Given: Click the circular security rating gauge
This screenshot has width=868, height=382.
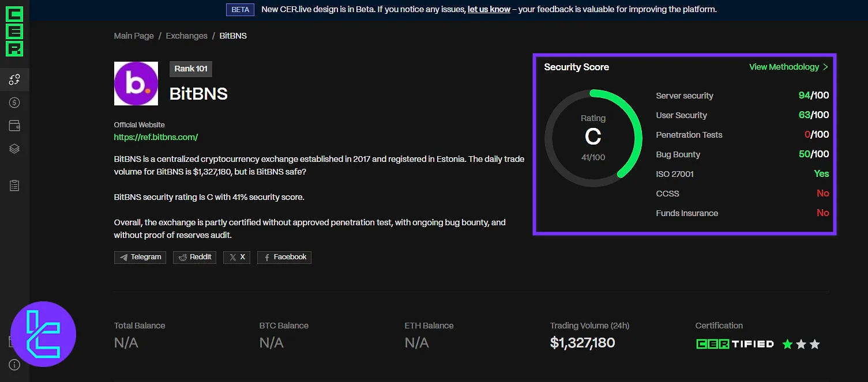Looking at the screenshot, I should (x=593, y=138).
